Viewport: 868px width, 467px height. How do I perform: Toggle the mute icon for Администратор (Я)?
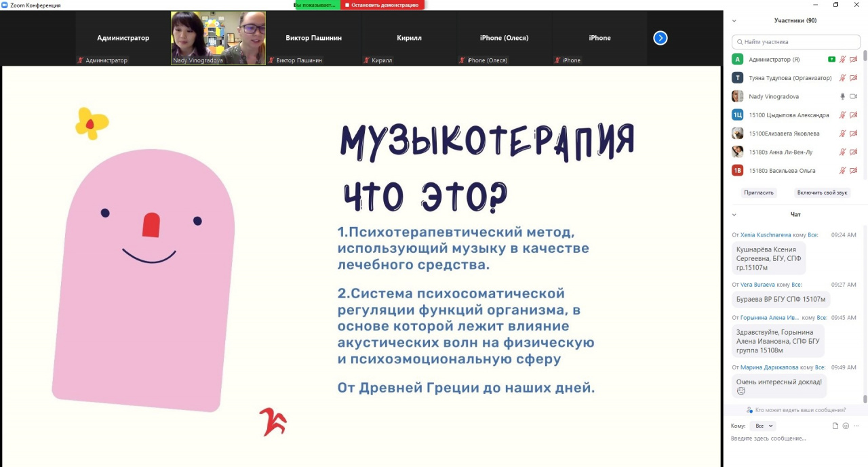[x=843, y=60]
